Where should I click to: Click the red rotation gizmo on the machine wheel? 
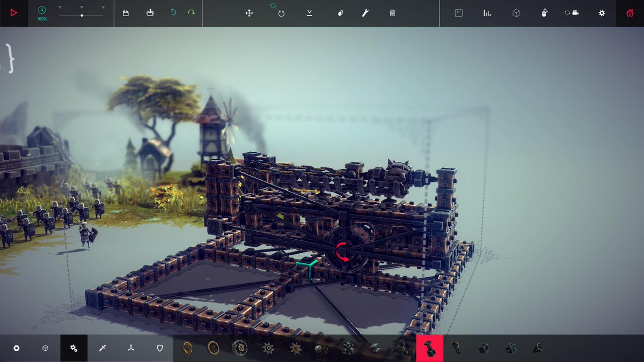pos(342,252)
